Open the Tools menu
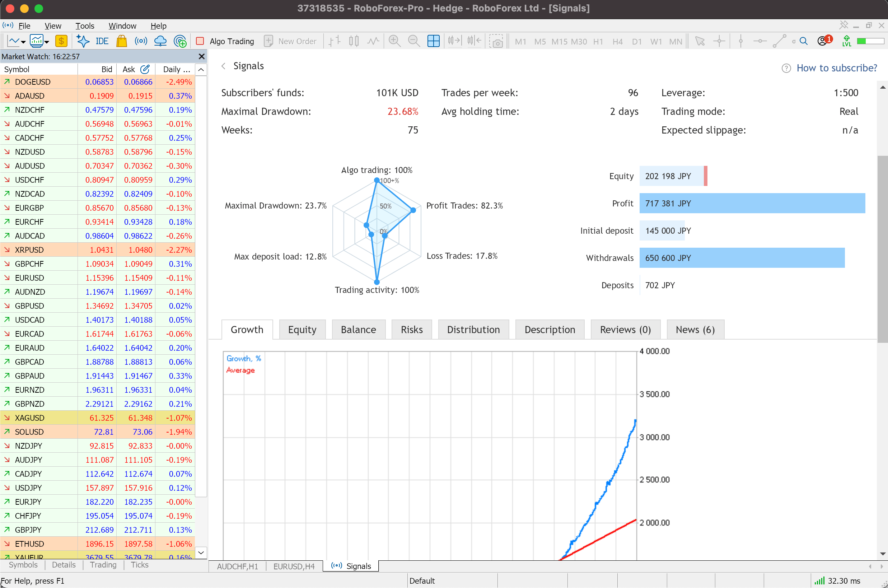Viewport: 888px width, 588px height. (85, 26)
